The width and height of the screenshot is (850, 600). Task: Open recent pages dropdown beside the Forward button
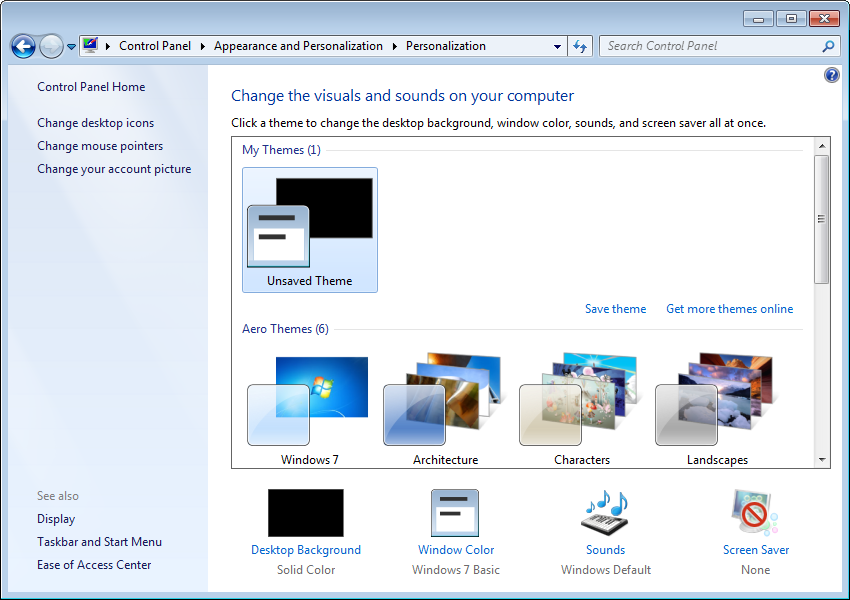coord(71,47)
